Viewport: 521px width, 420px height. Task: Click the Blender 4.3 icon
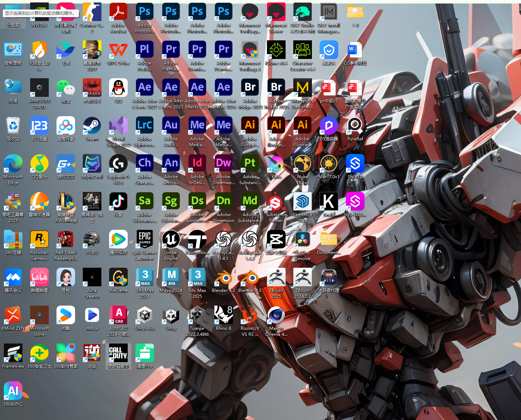pyautogui.click(x=250, y=281)
